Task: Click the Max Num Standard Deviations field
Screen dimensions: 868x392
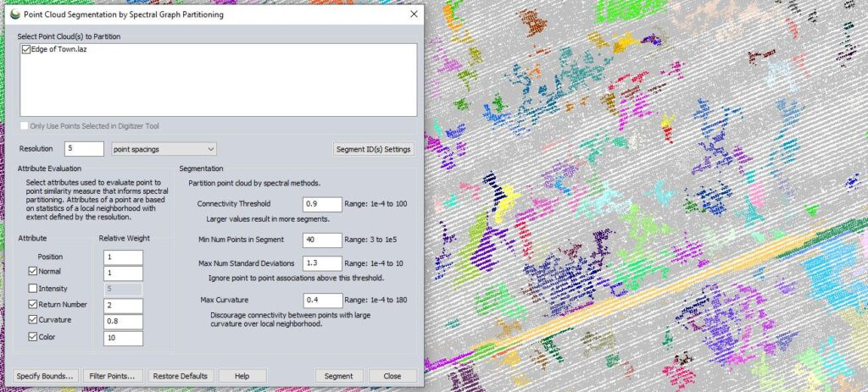Action: pos(323,263)
